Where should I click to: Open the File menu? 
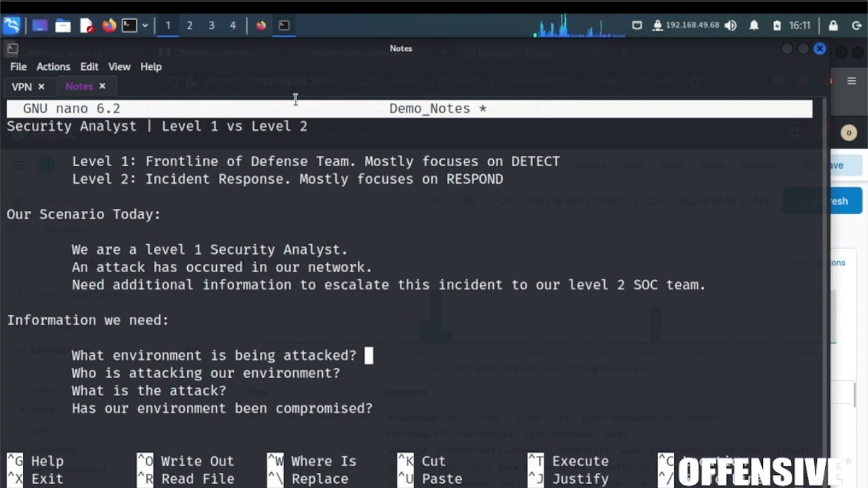click(x=18, y=66)
